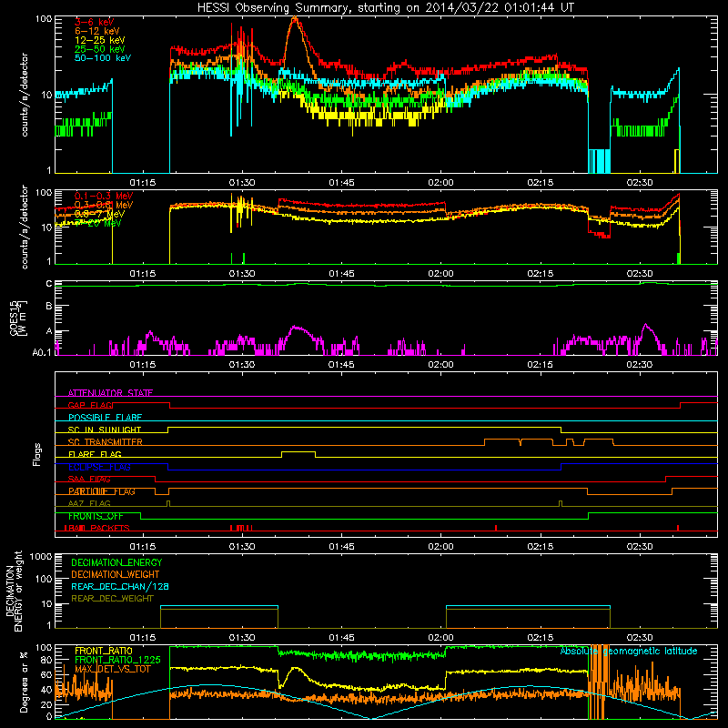Select the SC_TRANSMITTER flag label
Viewport: 728px width, 728px height.
105,442
